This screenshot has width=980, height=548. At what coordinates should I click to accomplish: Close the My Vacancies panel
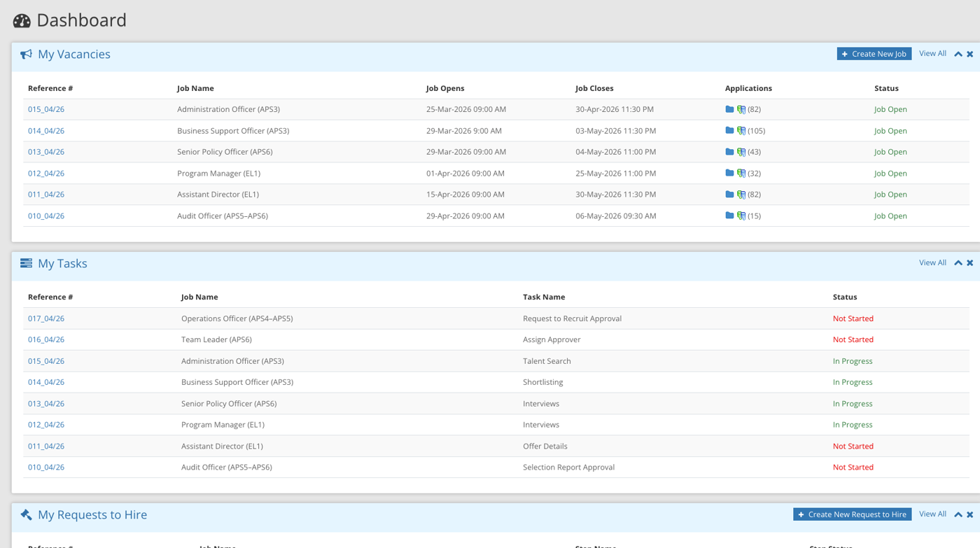pyautogui.click(x=970, y=54)
